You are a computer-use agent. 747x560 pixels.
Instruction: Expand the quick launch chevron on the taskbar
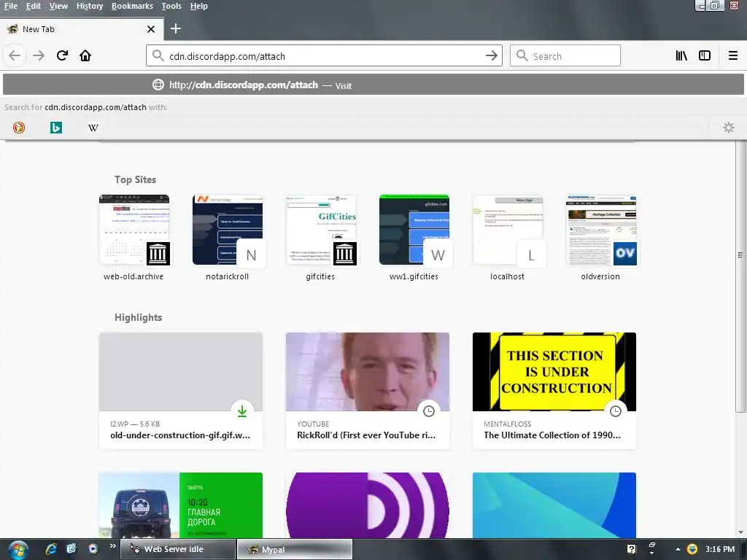click(x=112, y=546)
